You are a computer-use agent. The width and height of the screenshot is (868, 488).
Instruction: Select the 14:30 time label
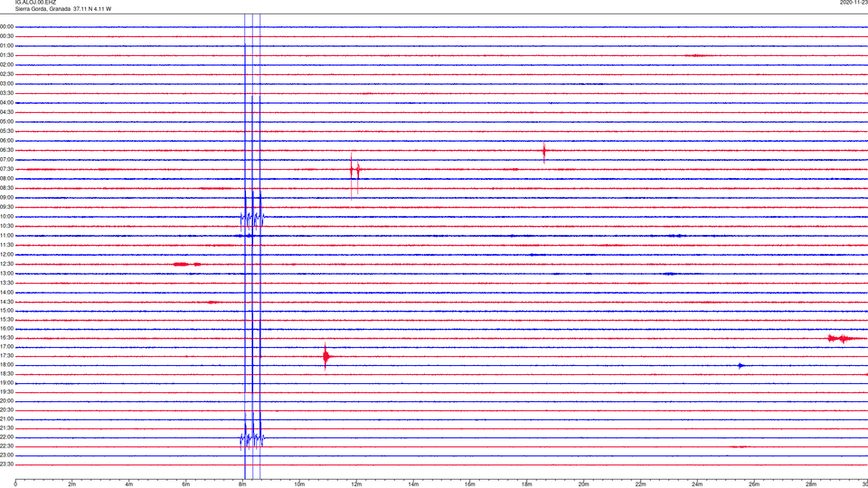(6, 302)
